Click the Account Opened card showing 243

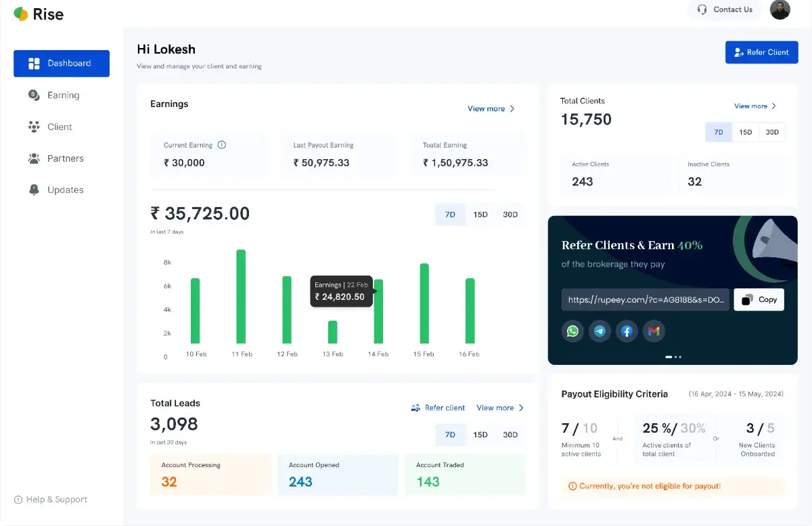click(338, 475)
